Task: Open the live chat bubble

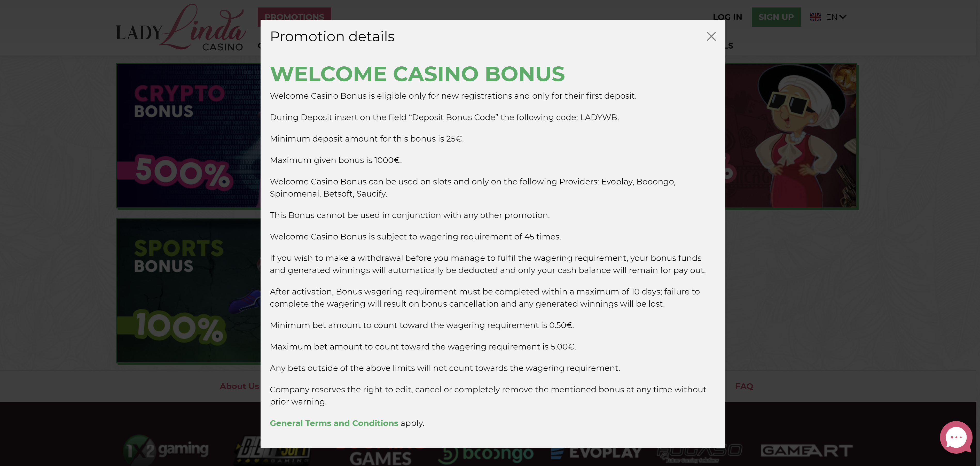Action: point(956,437)
